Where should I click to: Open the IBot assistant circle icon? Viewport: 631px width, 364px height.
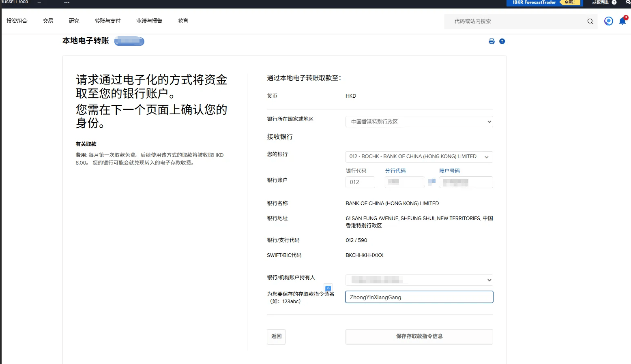click(608, 21)
